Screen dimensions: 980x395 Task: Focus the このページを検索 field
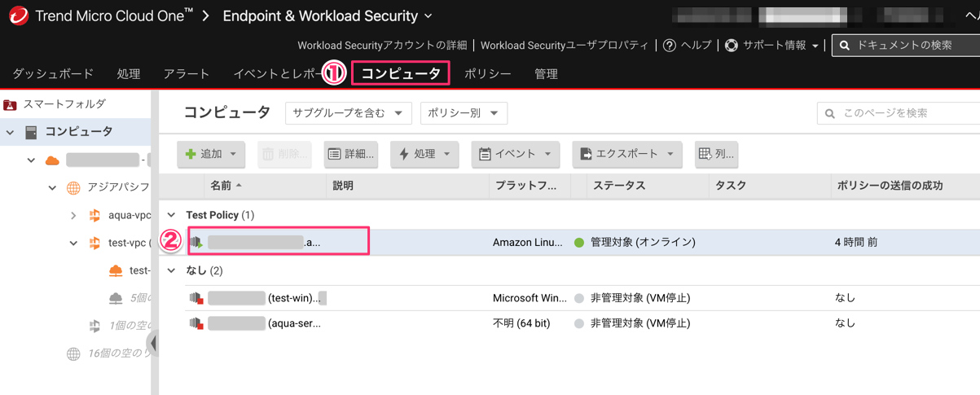pos(899,113)
